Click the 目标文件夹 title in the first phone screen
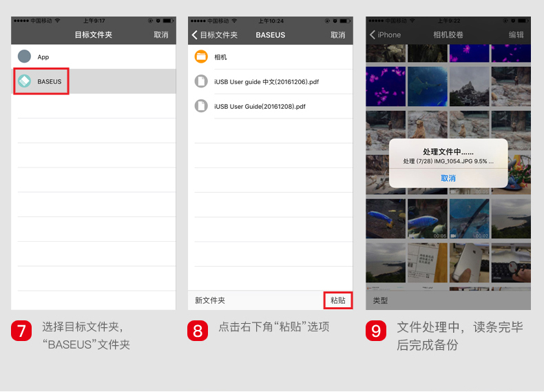 [94, 34]
